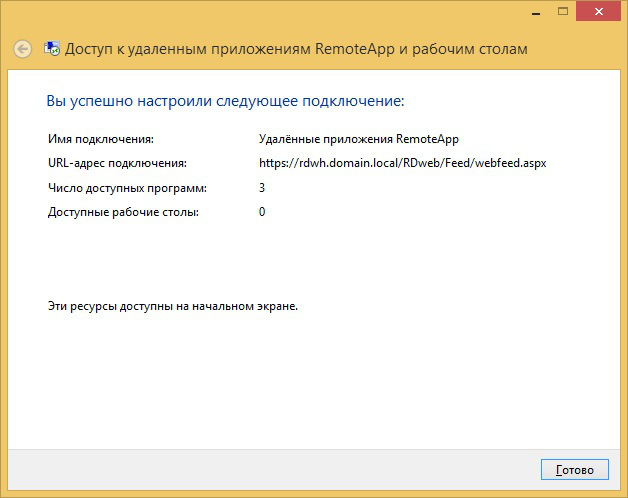
Task: Click the text 'Эти ресурсы доступны на начальном экране'
Action: 173,306
